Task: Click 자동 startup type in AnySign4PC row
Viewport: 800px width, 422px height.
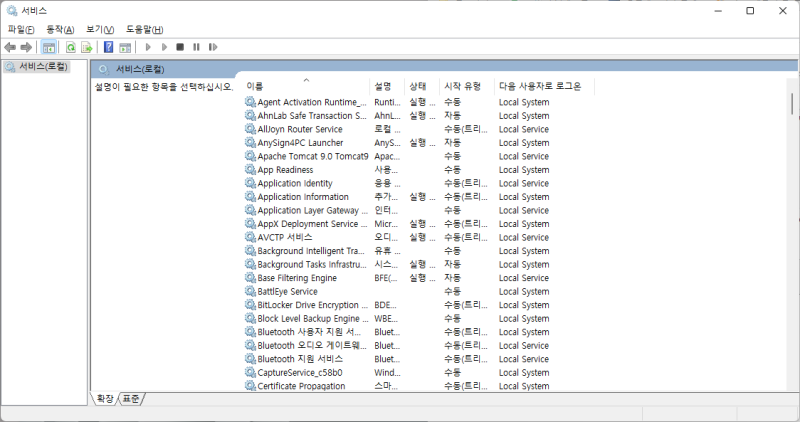Action: [453, 142]
